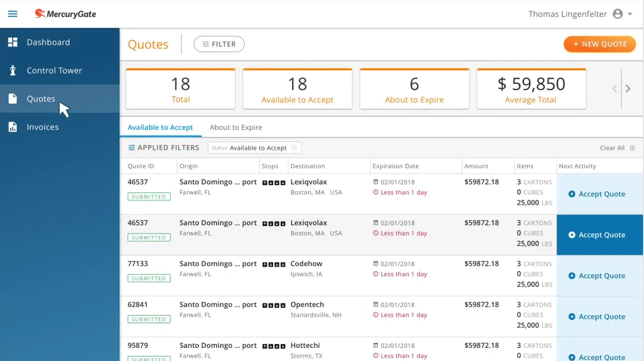Click destination Hottechi

coord(305,345)
